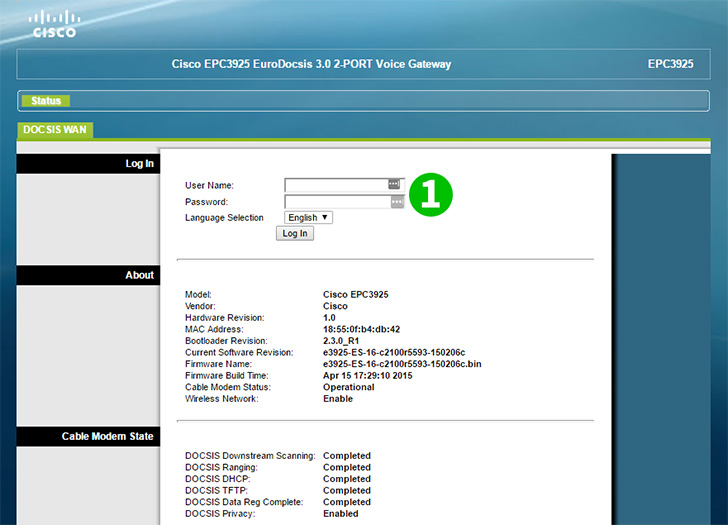Click the Wireless Network value Enable
728x525 pixels.
click(338, 399)
